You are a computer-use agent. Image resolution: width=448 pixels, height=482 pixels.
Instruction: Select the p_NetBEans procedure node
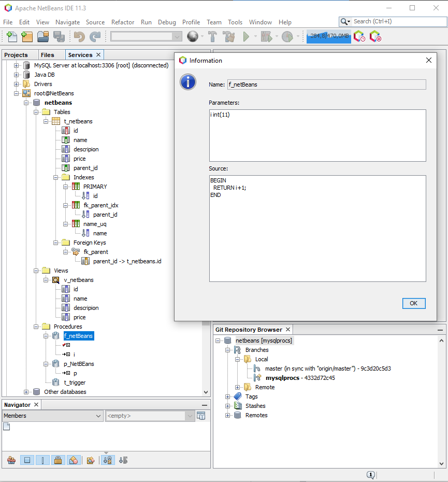(79, 364)
